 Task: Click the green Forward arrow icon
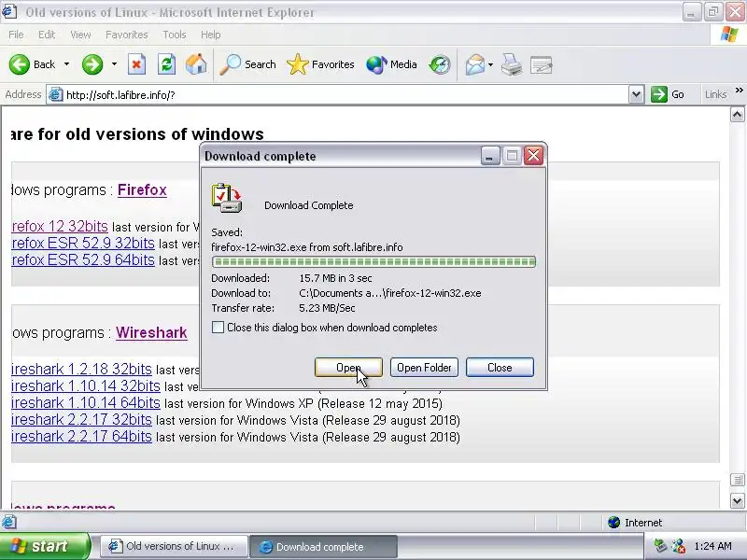(x=92, y=64)
